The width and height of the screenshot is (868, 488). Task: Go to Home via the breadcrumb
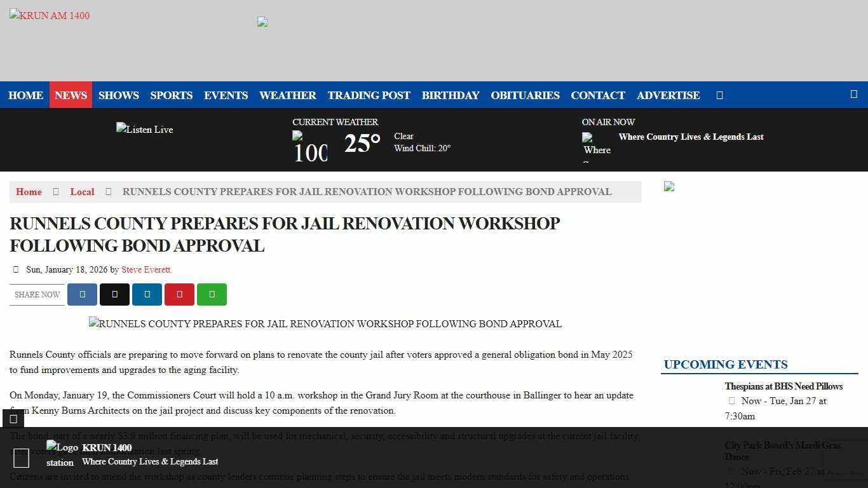click(x=29, y=191)
